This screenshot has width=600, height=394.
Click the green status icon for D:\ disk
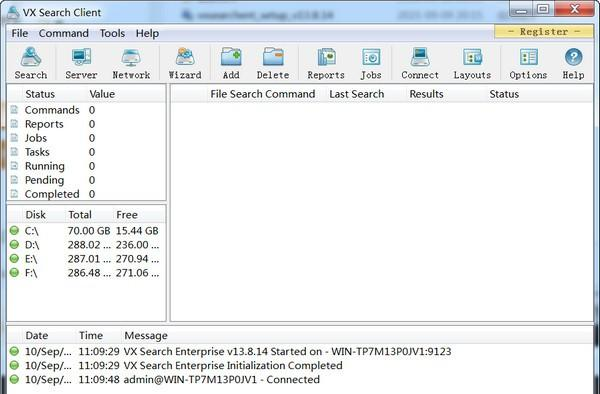14,244
